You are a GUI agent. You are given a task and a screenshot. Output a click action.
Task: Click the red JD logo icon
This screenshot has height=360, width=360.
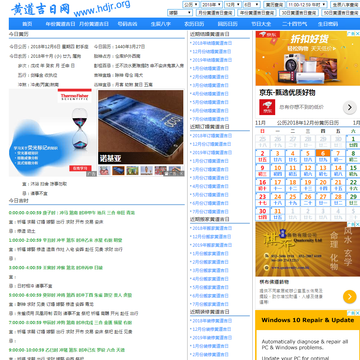[267, 107]
